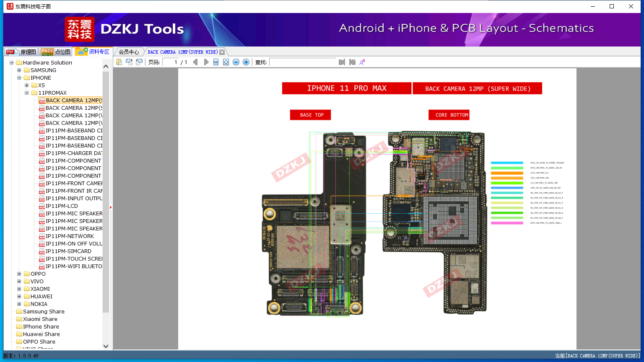The image size is (644, 362).
Task: Go to the previous page arrow
Action: pyautogui.click(x=195, y=62)
